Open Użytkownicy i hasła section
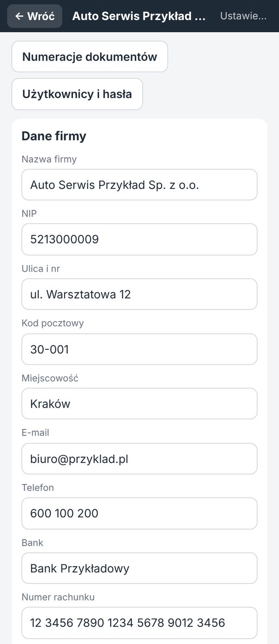The width and height of the screenshot is (279, 644). (x=77, y=94)
